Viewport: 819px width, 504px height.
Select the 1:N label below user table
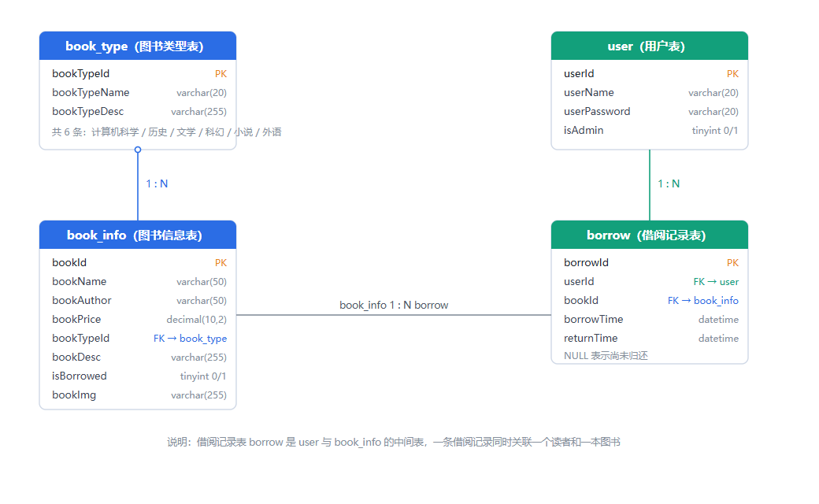point(669,183)
